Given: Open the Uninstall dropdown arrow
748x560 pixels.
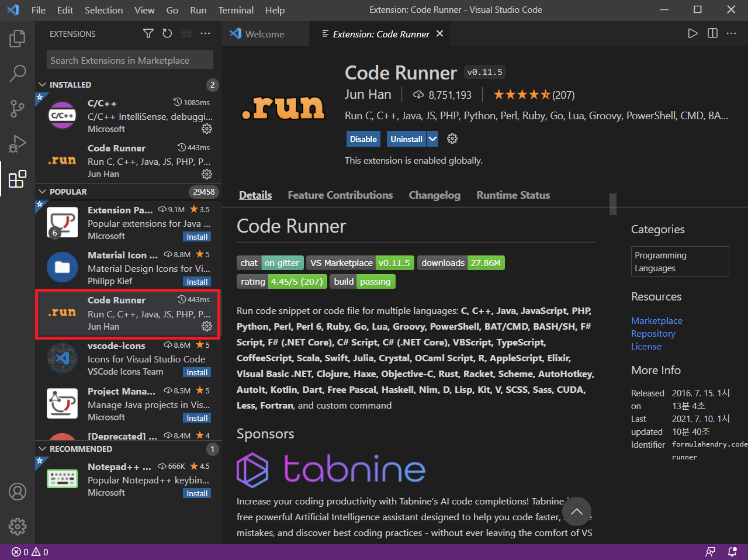Looking at the screenshot, I should coord(432,139).
